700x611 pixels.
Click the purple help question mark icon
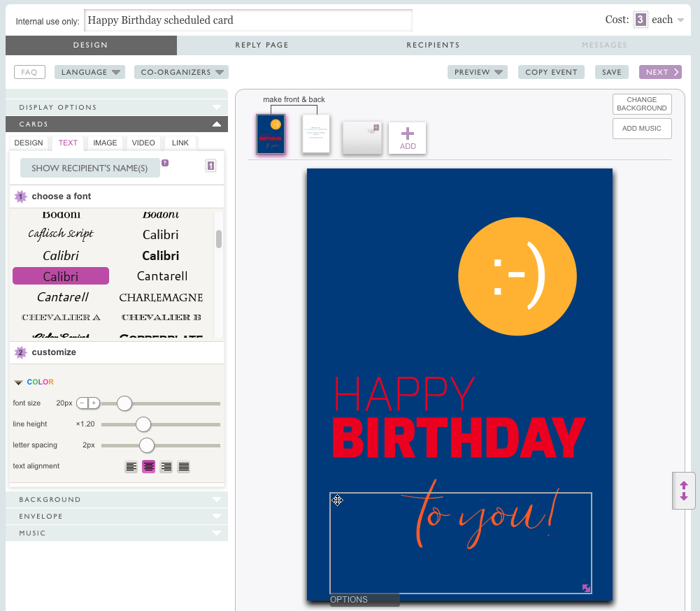click(165, 163)
